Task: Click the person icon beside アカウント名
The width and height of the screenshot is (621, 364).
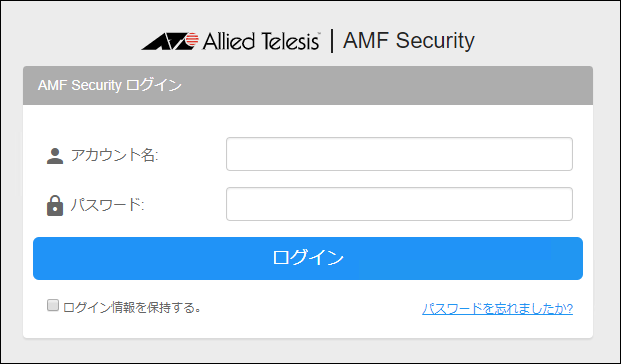Action: point(55,156)
